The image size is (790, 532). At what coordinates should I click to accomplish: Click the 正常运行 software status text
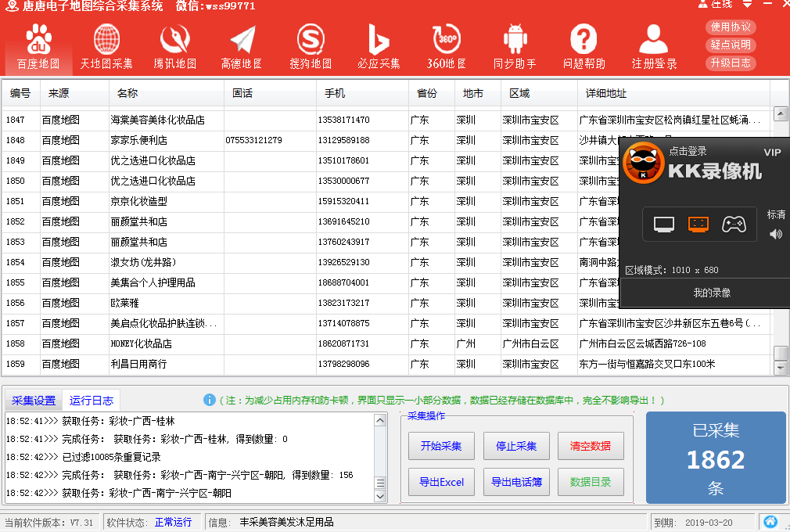click(x=174, y=522)
